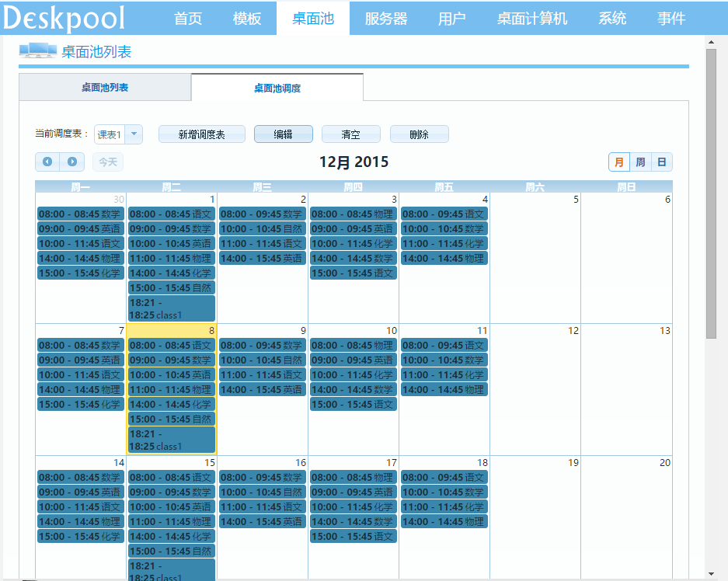
Task: Select Dec 4 event 08:00 - 09:45 语文
Action: coord(444,214)
